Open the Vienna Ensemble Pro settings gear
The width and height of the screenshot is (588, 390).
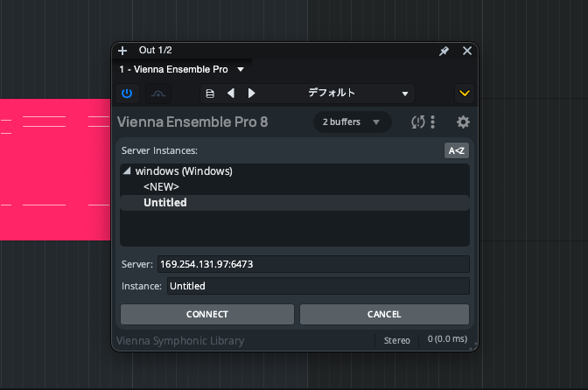(x=463, y=122)
